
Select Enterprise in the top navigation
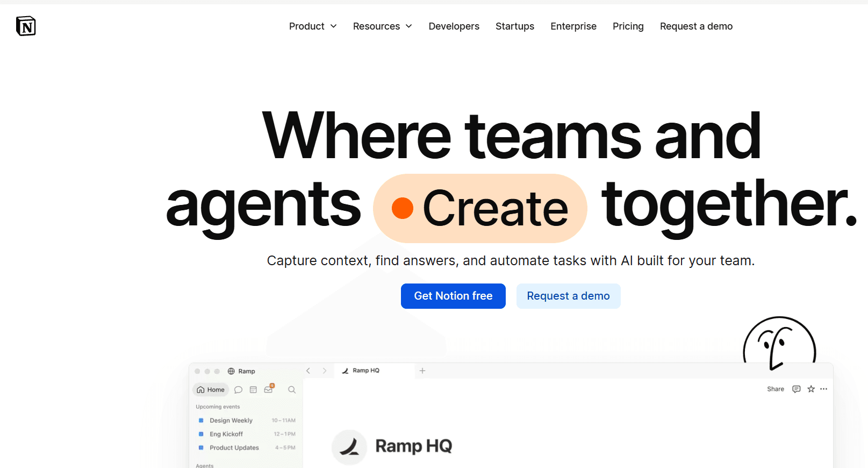pyautogui.click(x=573, y=26)
